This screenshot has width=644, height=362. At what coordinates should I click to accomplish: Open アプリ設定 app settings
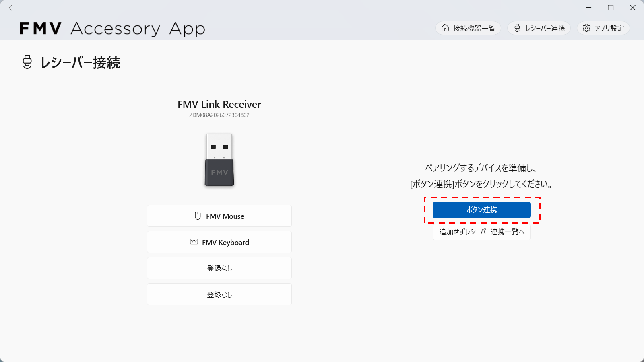click(603, 28)
